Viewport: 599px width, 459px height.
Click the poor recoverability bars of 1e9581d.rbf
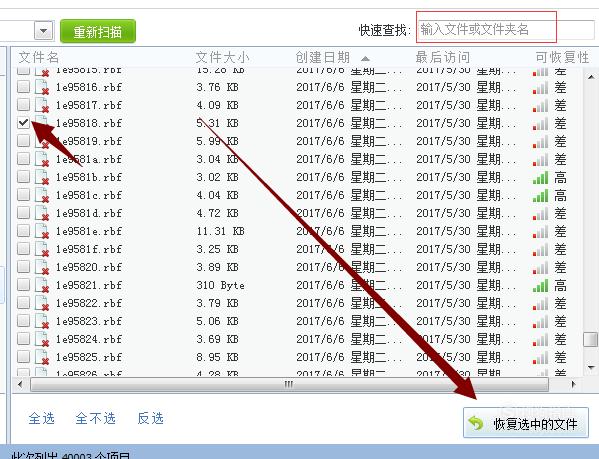pyautogui.click(x=541, y=213)
